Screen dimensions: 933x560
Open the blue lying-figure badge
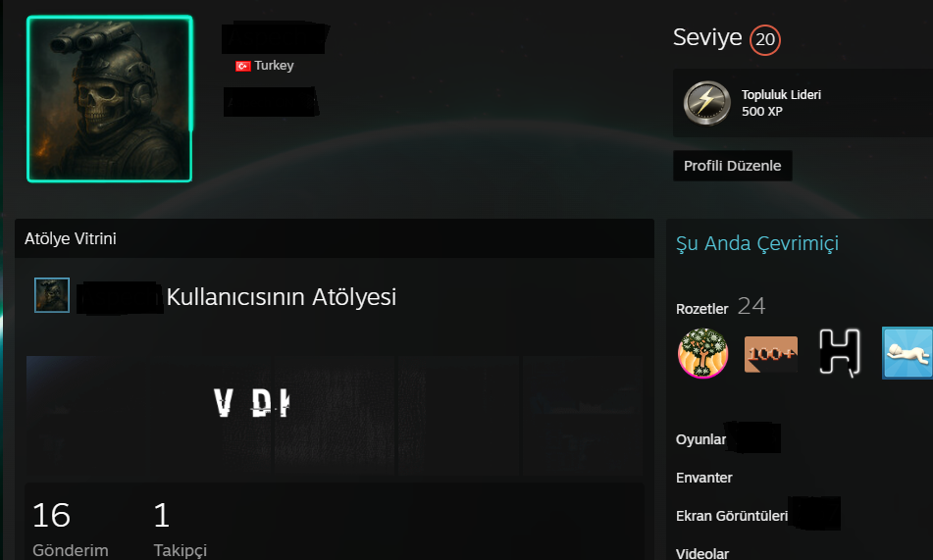907,353
